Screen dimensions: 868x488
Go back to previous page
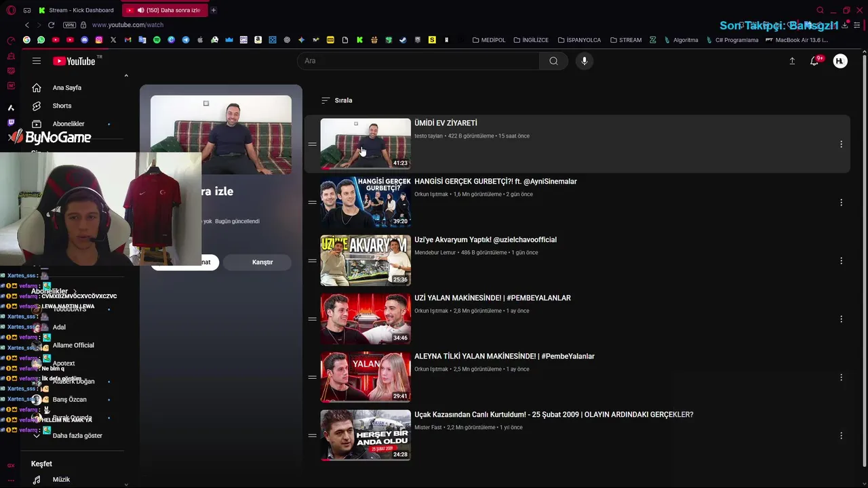click(x=27, y=25)
